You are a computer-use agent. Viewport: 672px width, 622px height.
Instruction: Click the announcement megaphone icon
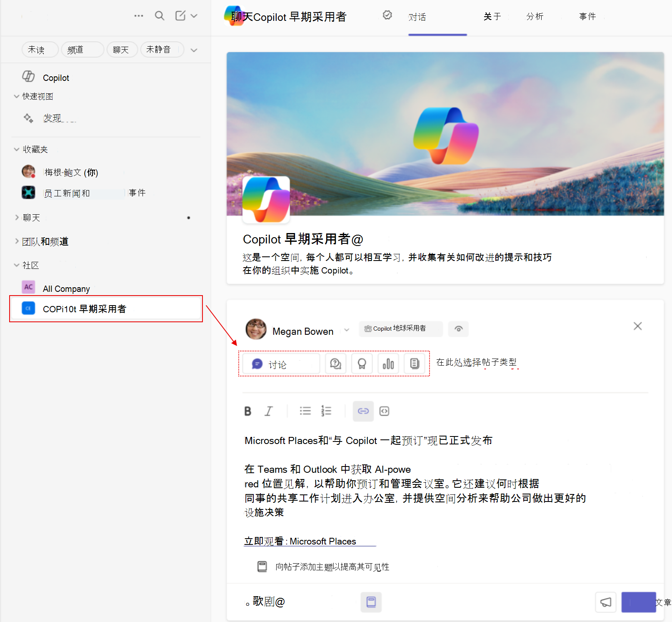point(606,602)
